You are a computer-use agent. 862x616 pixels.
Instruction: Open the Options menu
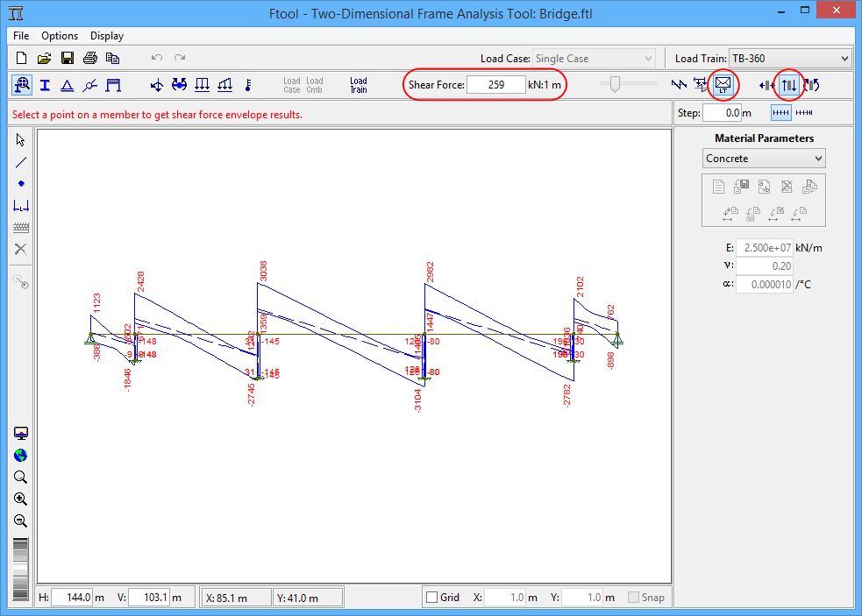click(x=60, y=36)
